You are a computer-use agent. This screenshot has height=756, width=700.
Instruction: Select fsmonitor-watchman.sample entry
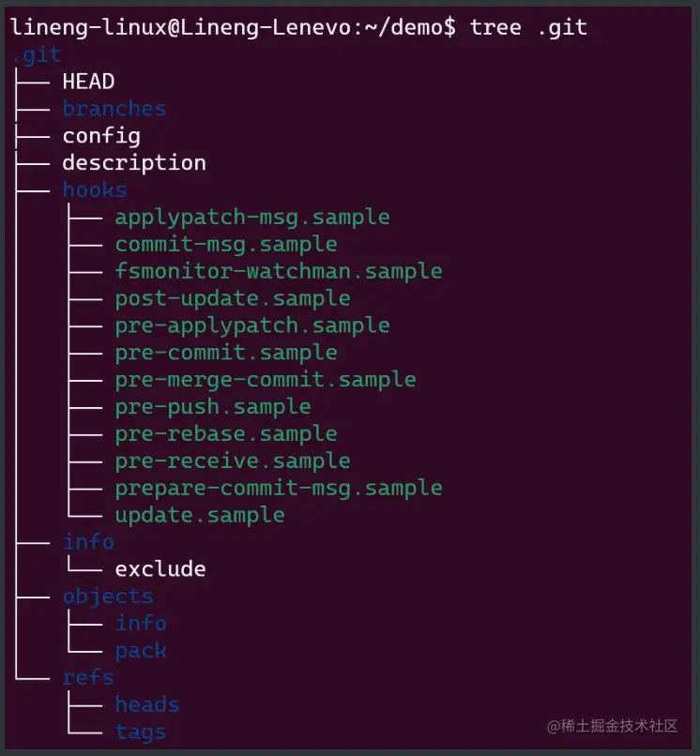[278, 272]
